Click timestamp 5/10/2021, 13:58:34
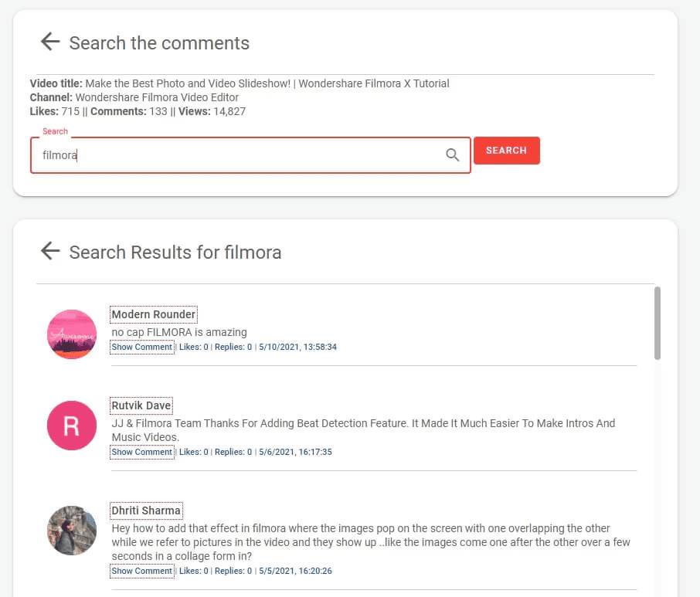The height and width of the screenshot is (597, 700). click(x=297, y=347)
